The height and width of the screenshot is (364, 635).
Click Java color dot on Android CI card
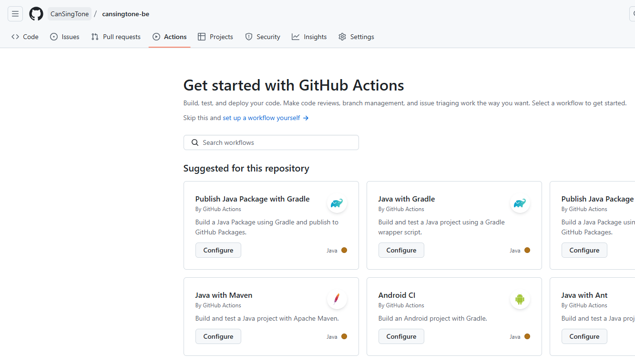click(x=527, y=336)
